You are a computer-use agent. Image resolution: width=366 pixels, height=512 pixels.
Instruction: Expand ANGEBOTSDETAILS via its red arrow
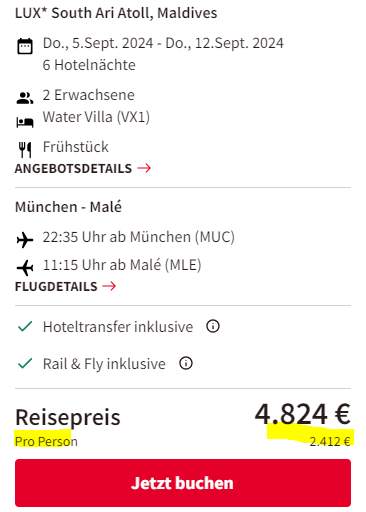(144, 168)
